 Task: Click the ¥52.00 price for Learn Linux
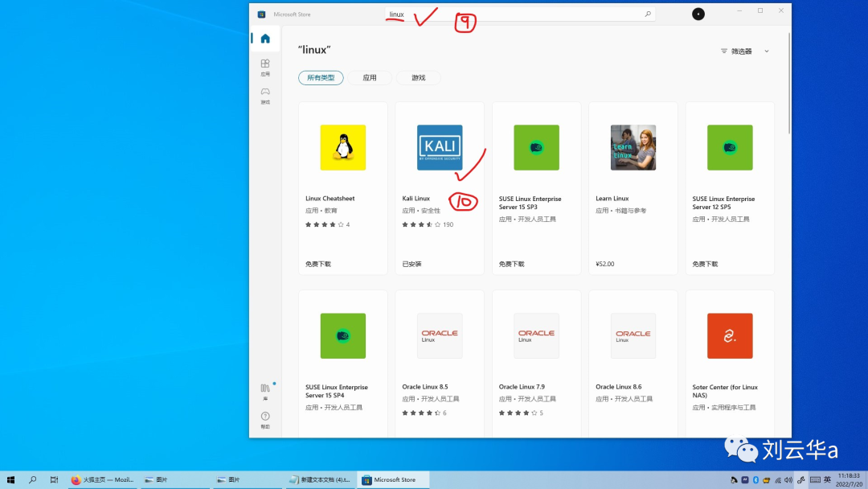(x=605, y=264)
